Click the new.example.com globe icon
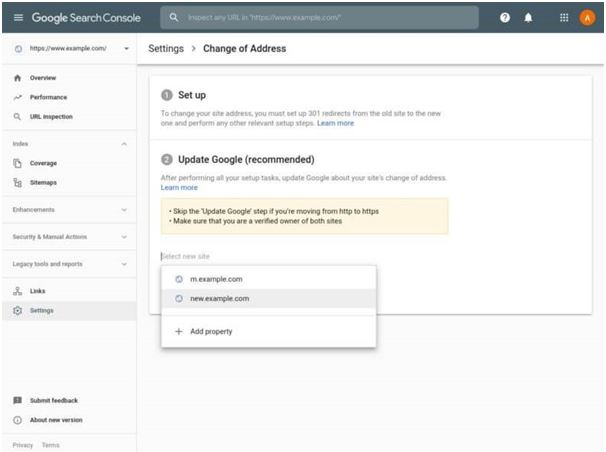 click(179, 298)
